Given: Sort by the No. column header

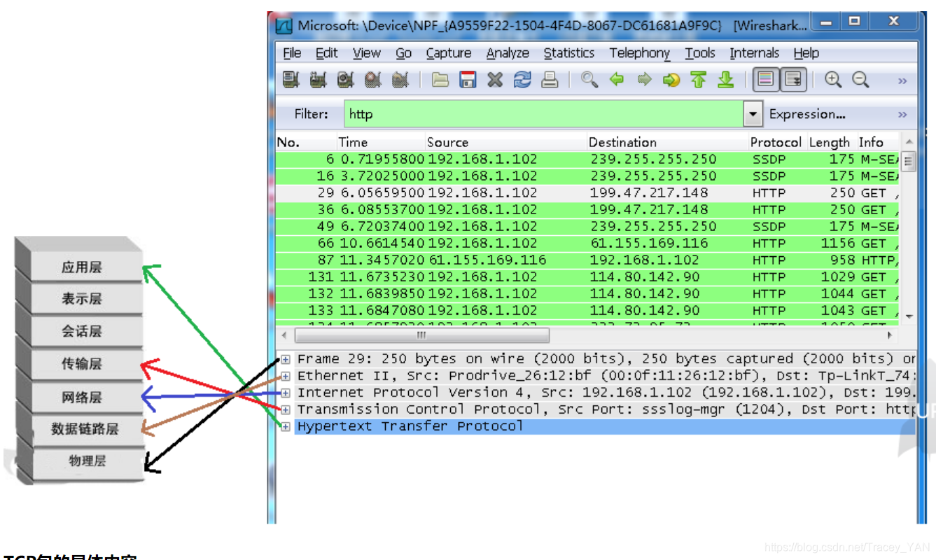Looking at the screenshot, I should coord(306,142).
